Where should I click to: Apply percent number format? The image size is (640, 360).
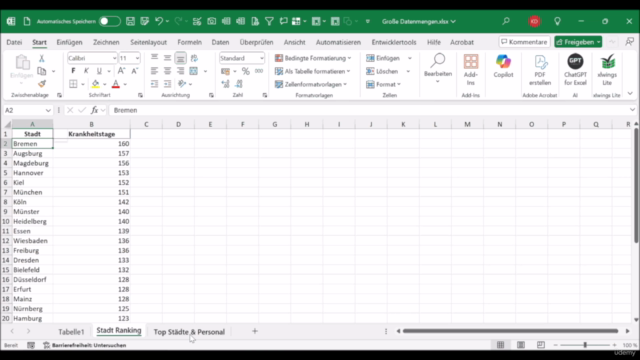pos(245,71)
